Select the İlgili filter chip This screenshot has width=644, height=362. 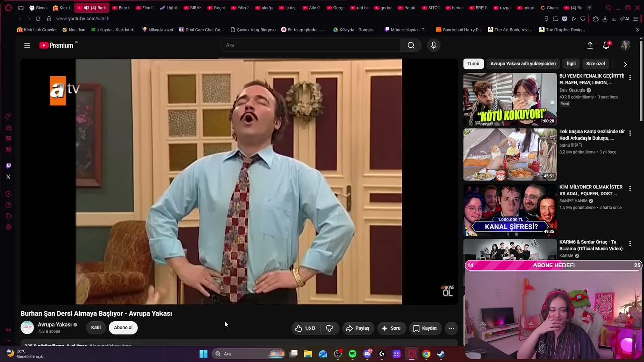(571, 64)
